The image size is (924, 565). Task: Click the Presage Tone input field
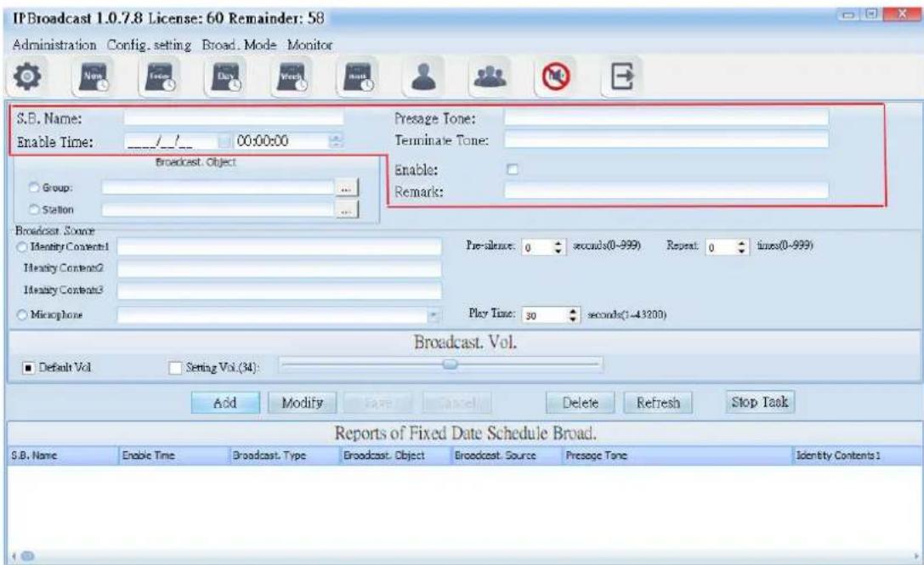click(666, 118)
